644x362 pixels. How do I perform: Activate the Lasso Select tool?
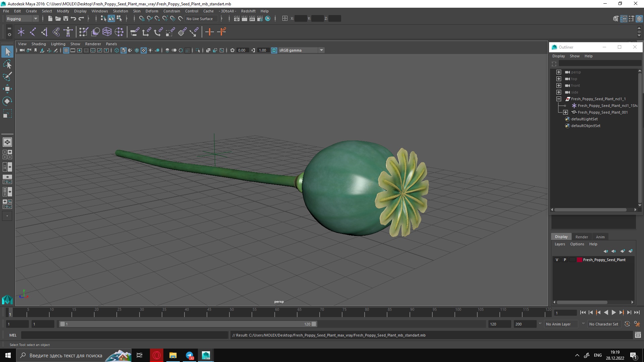[7, 64]
